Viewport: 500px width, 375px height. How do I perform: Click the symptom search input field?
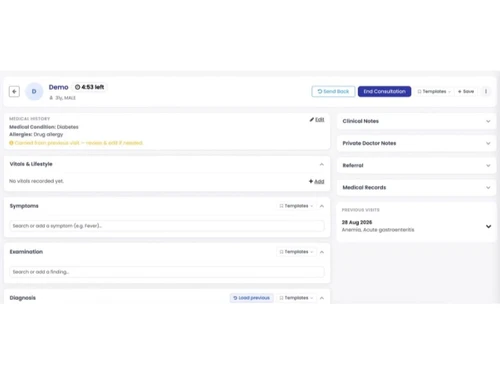(x=167, y=226)
